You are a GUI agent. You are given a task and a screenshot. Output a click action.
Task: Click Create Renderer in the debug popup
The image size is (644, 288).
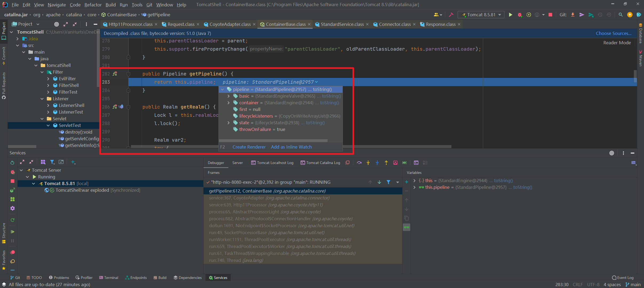249,147
